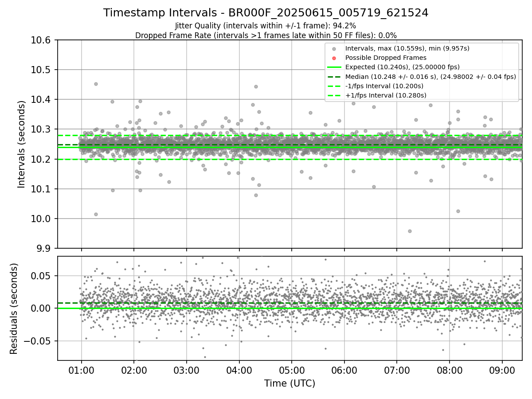The image size is (532, 399).
Task: Click the Jitter Quality 94.2% subtitle line
Action: (x=266, y=26)
